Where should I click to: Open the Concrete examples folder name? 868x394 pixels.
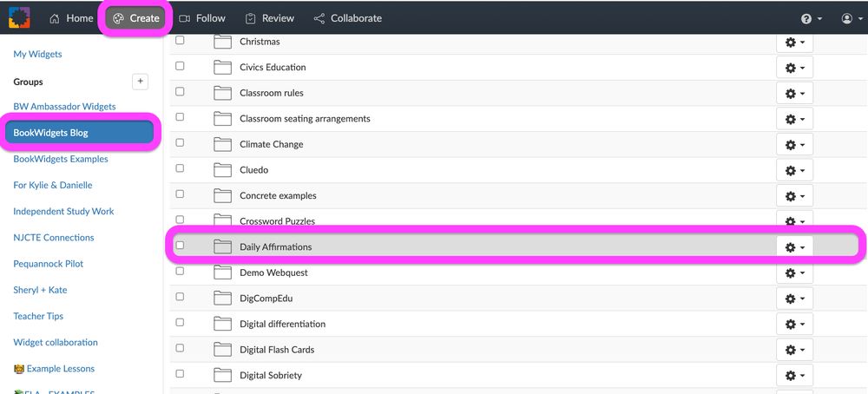278,195
